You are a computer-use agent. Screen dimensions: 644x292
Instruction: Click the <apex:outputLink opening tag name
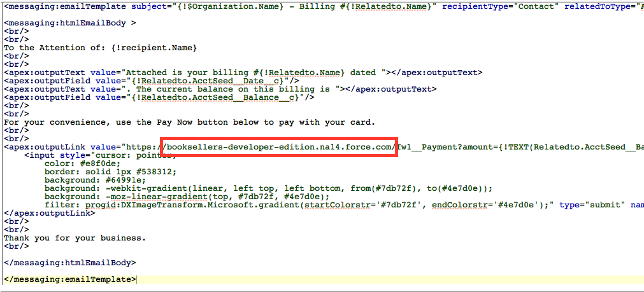point(45,147)
